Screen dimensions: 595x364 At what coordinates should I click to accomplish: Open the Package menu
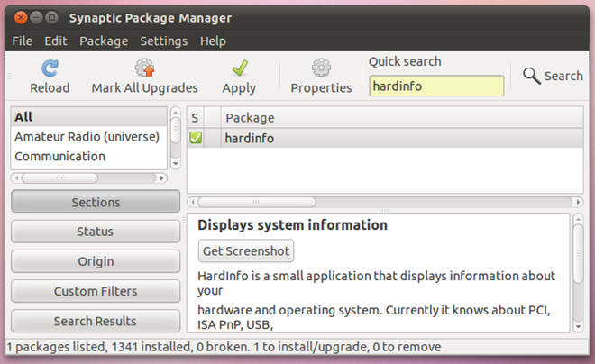click(x=104, y=41)
